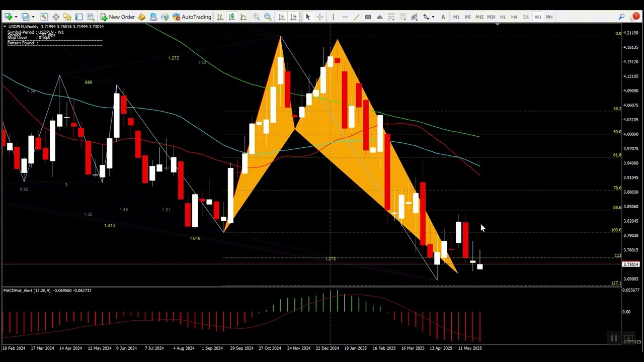Click the 4.00090 price scale value

(x=631, y=134)
